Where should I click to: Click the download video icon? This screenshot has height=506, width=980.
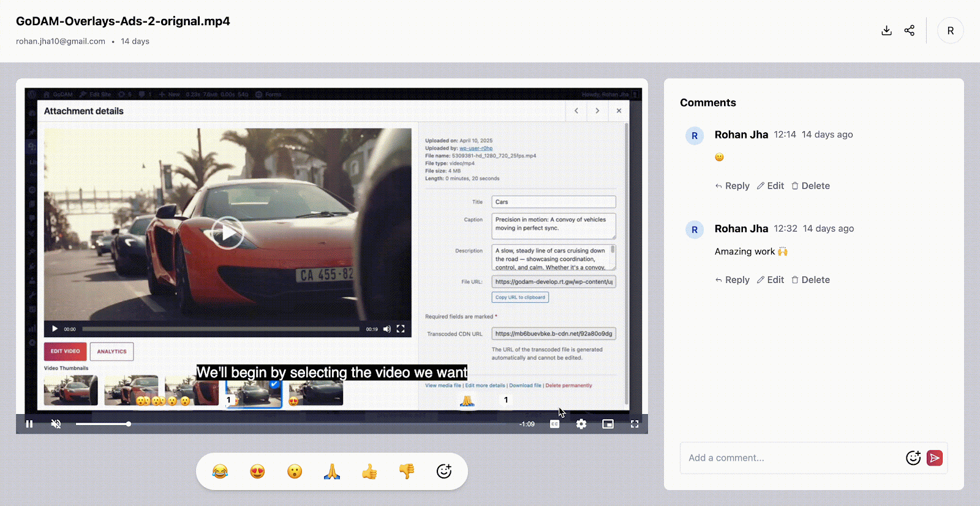(886, 31)
